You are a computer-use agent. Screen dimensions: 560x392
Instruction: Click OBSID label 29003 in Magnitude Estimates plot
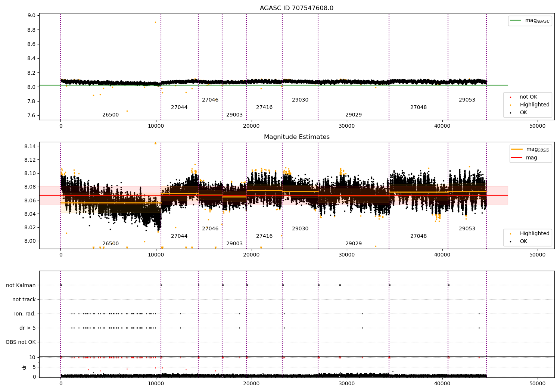pyautogui.click(x=234, y=244)
